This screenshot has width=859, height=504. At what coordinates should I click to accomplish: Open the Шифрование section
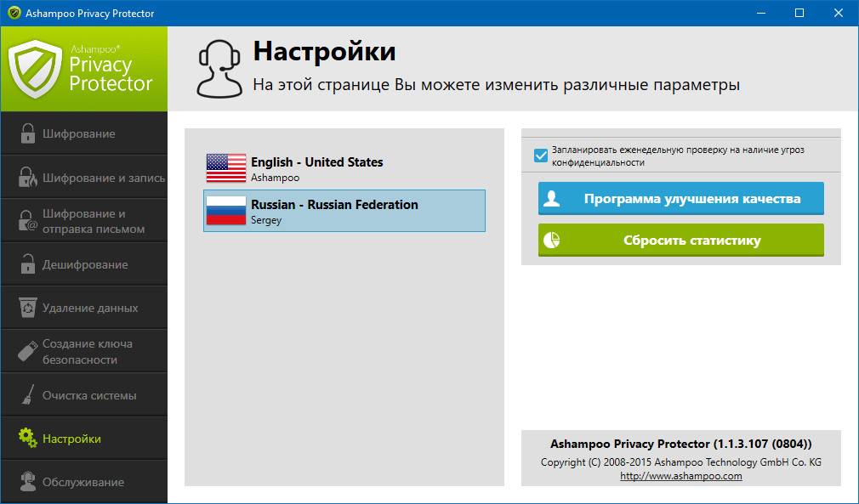click(x=84, y=133)
